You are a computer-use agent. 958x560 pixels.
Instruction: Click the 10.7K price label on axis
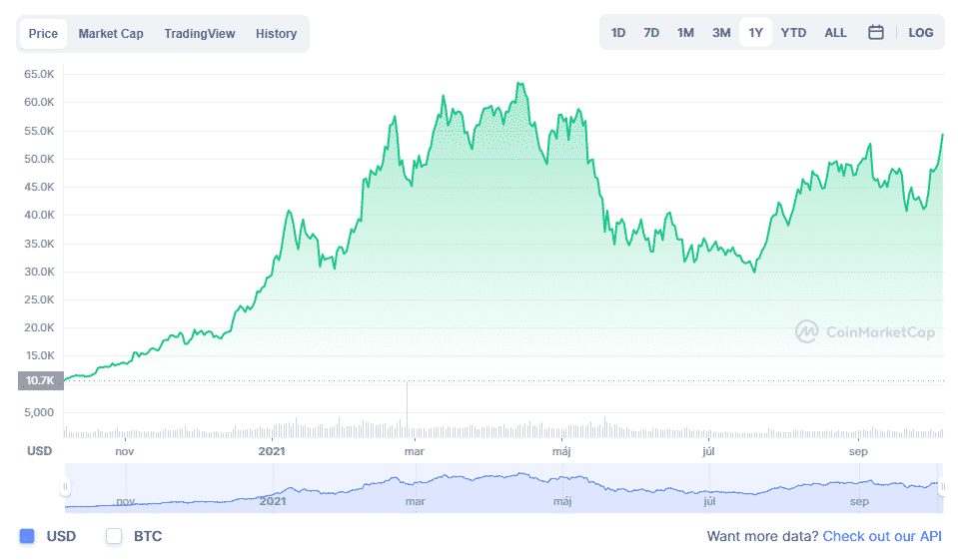click(40, 380)
